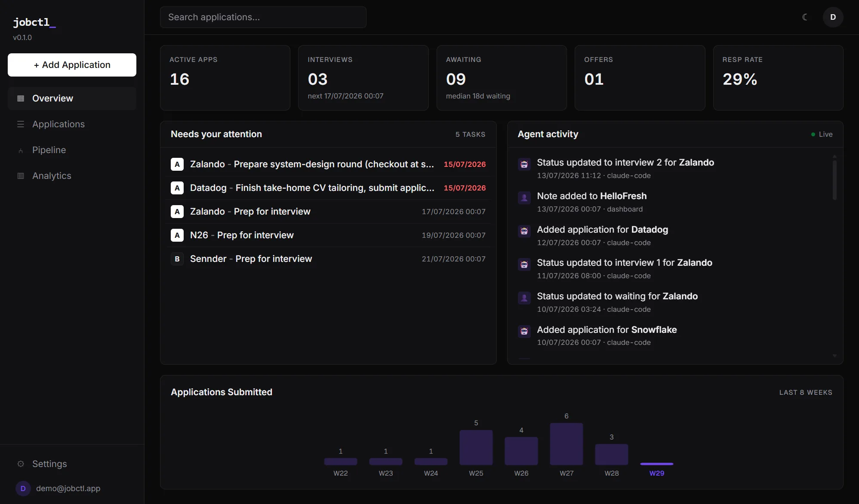This screenshot has height=504, width=859.
Task: Click the demo@jobctl.app avatar icon
Action: [23, 489]
